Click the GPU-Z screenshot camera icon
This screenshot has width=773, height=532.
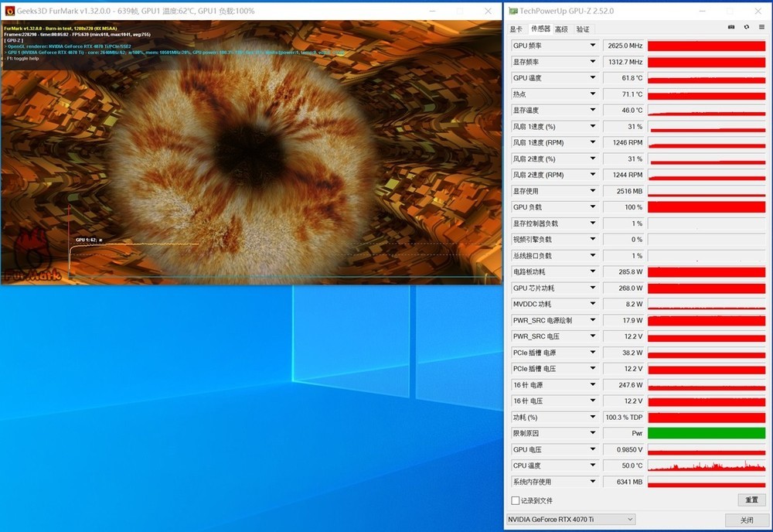pos(731,27)
